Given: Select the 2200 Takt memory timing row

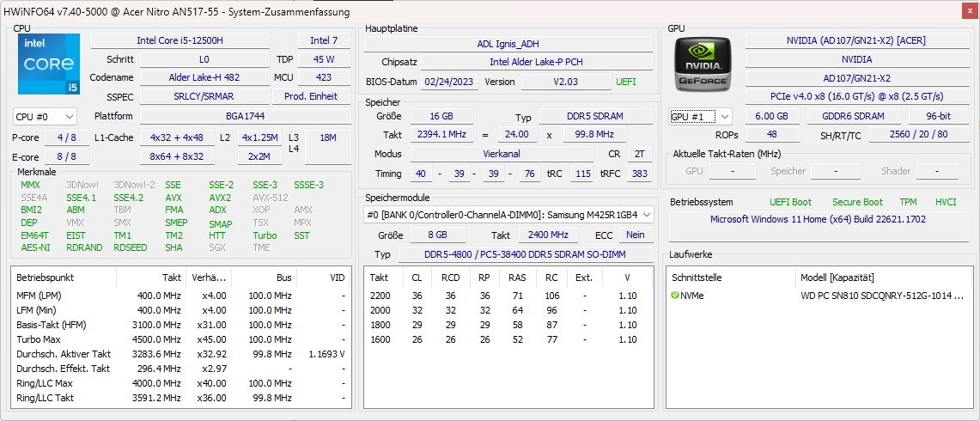Looking at the screenshot, I should pyautogui.click(x=507, y=296).
